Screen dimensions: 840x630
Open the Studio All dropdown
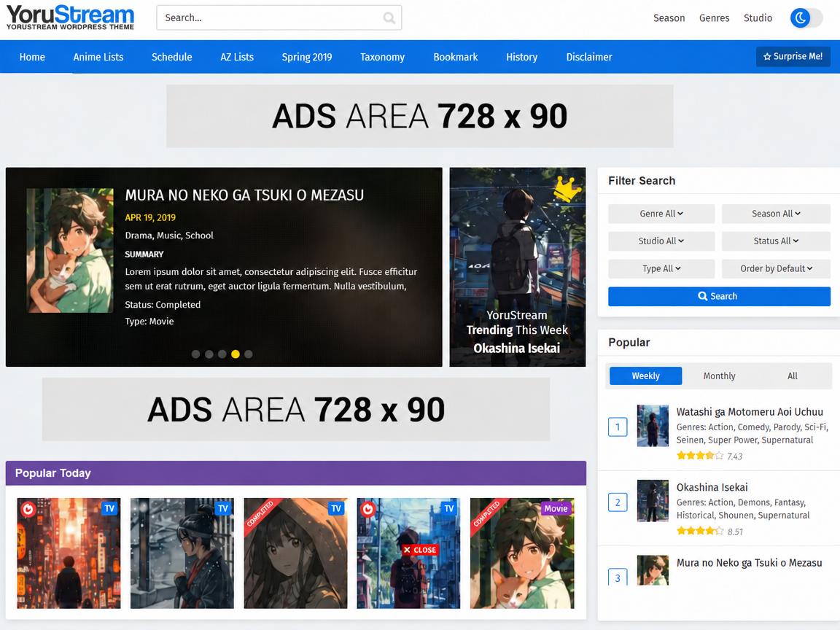(661, 241)
